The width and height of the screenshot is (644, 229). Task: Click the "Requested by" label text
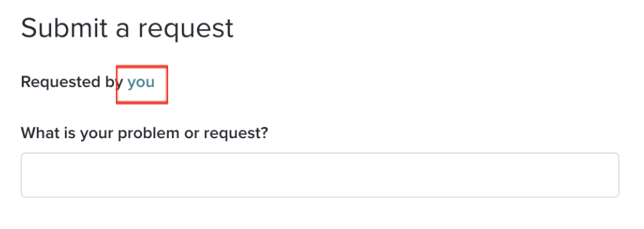click(x=72, y=83)
